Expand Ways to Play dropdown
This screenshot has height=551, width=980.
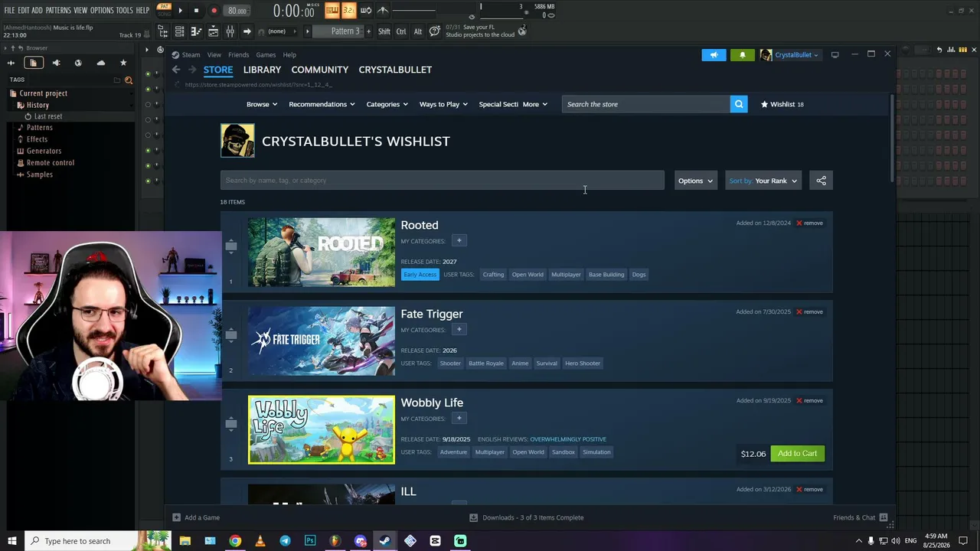pos(443,104)
